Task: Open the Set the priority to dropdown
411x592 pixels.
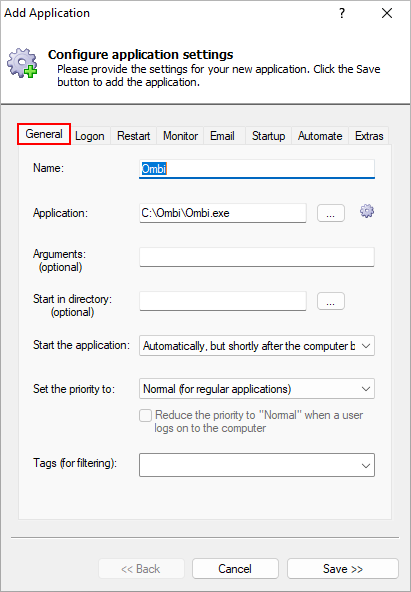Action: point(257,388)
